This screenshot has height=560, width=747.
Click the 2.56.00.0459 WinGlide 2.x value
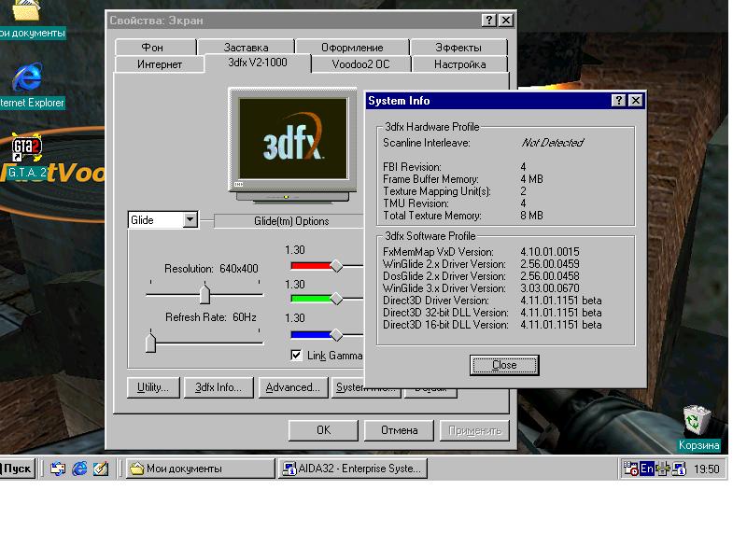(550, 264)
